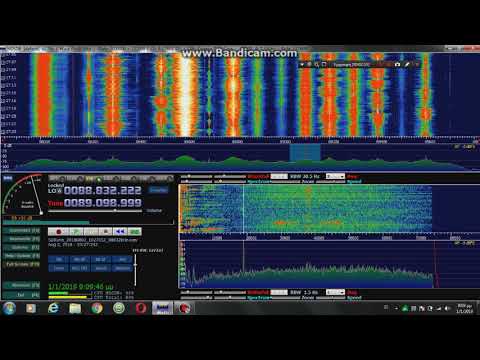Click the lower Zoom slider

coord(286,298)
